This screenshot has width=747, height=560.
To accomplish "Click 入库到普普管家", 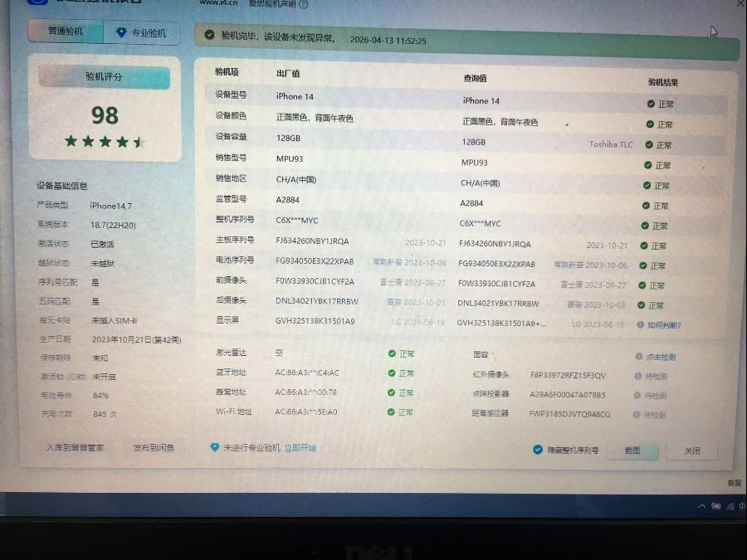I will point(76,448).
